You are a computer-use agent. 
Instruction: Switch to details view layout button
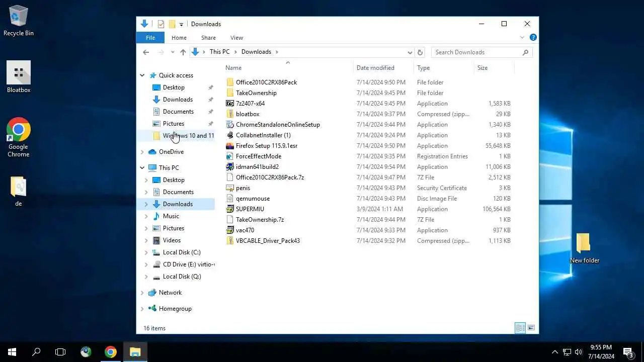point(520,328)
